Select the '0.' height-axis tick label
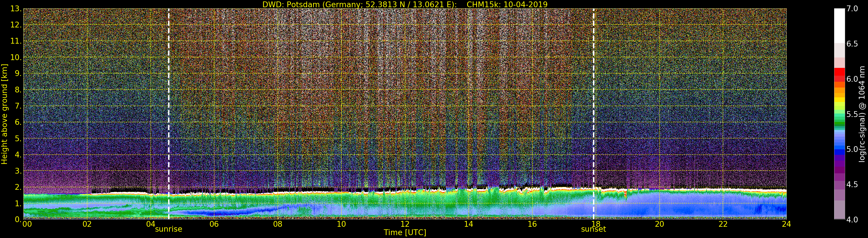This screenshot has height=238, width=868. (x=18, y=220)
